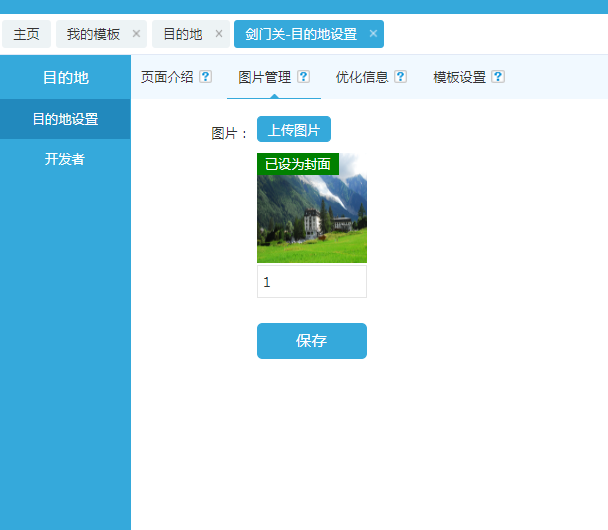608x530 pixels.
Task: Select the 剑门关-目的地设置 tab
Action: point(300,34)
